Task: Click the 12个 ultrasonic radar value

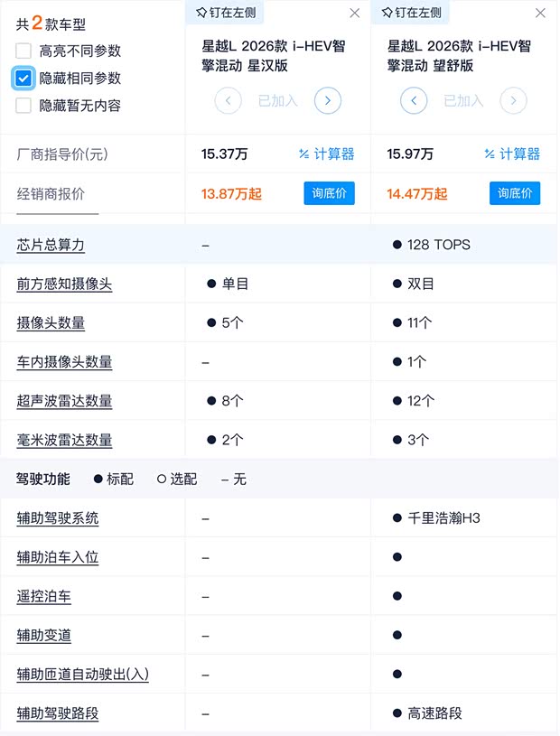Action: pos(421,401)
